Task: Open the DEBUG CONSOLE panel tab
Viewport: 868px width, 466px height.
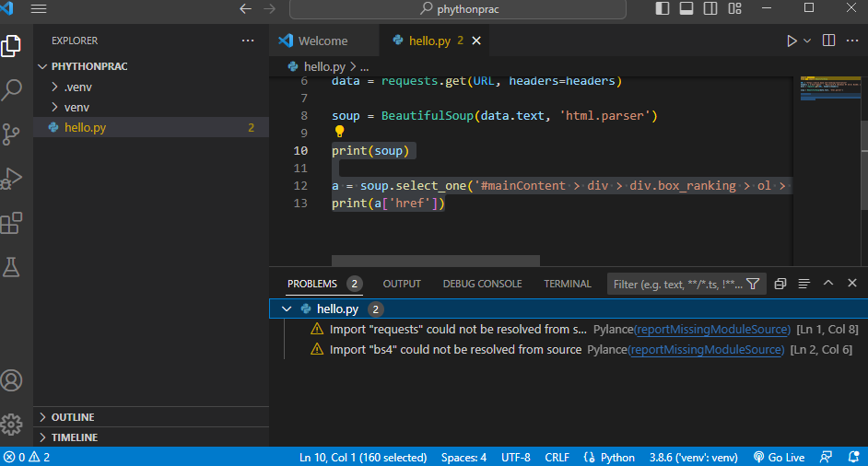Action: (x=482, y=284)
